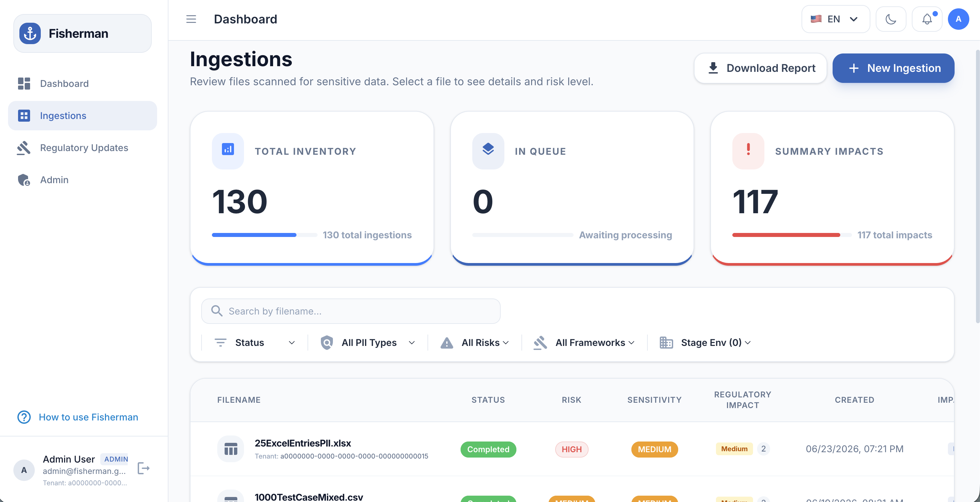Open the file 25ExcelEntriesPII.xlsx

303,443
